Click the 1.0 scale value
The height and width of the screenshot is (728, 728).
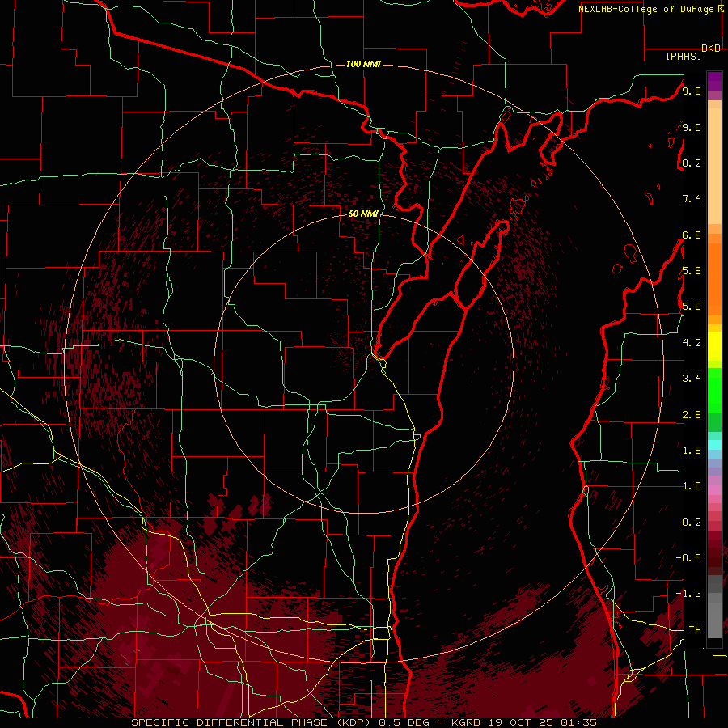coord(692,485)
